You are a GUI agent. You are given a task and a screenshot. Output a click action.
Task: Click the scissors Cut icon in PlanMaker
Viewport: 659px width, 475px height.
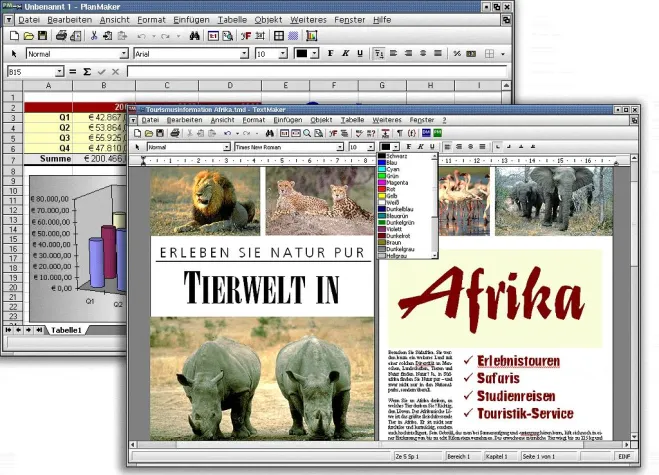tap(94, 35)
